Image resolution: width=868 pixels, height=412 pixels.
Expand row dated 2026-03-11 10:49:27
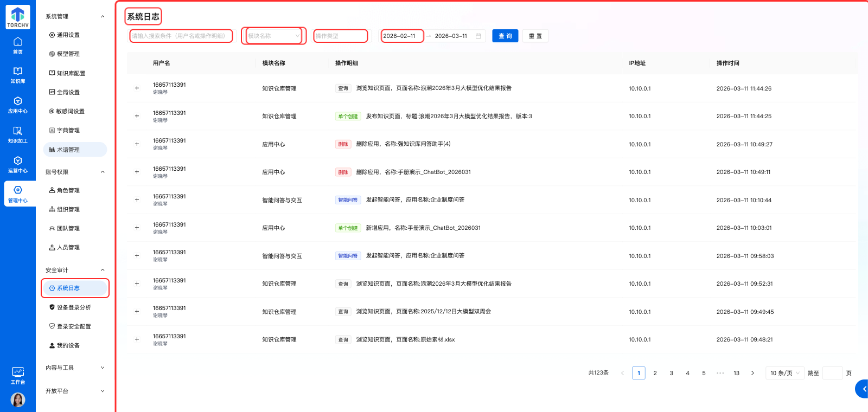(x=137, y=144)
